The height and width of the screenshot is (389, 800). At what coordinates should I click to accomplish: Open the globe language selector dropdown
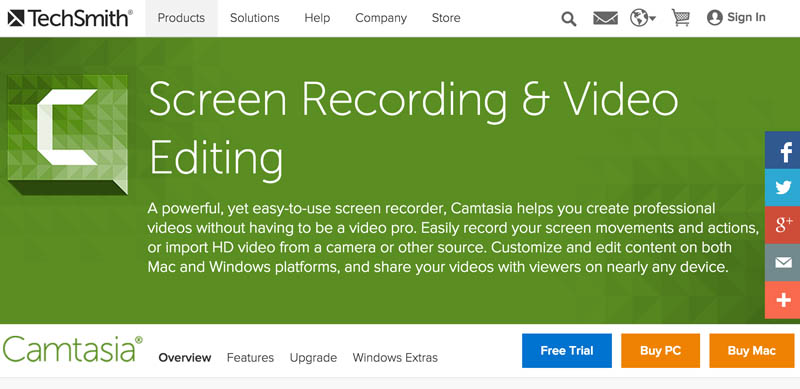click(x=643, y=18)
